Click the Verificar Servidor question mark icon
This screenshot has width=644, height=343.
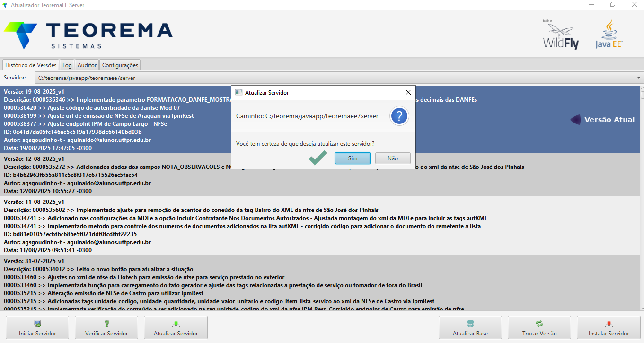(x=106, y=324)
